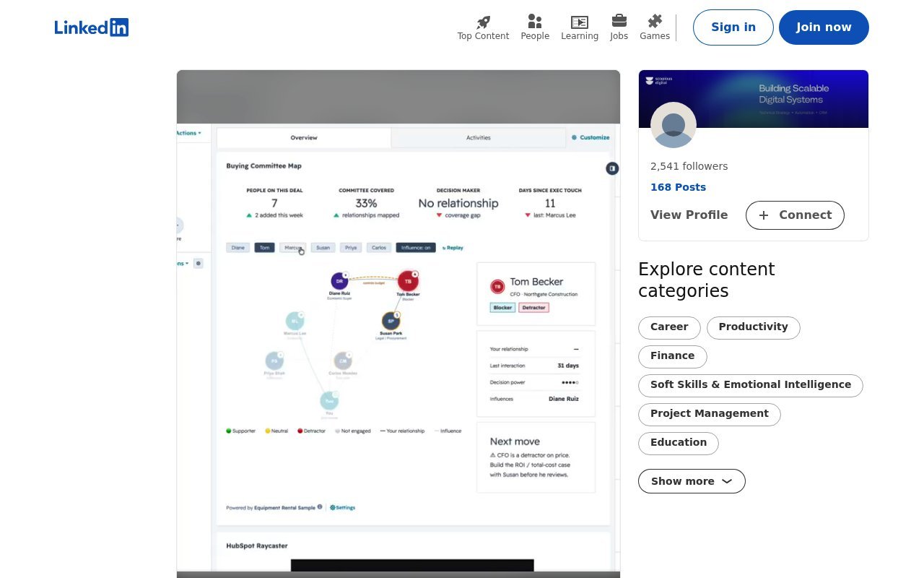924x578 pixels.
Task: Click the Connect button
Action: pyautogui.click(x=795, y=215)
